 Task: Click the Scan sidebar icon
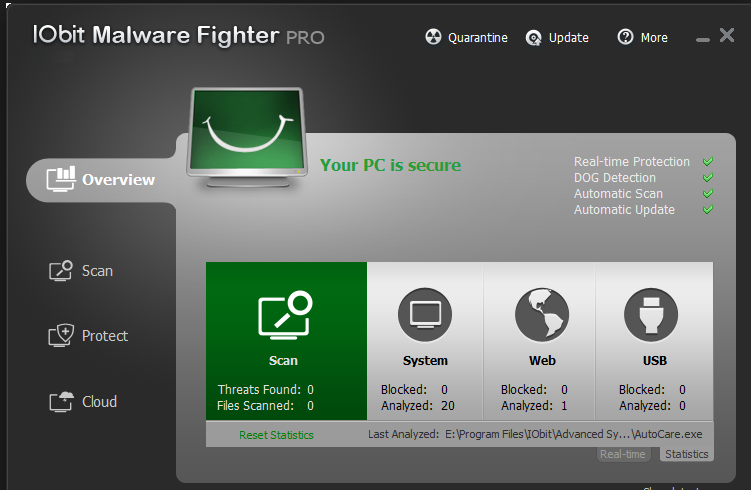click(x=60, y=271)
